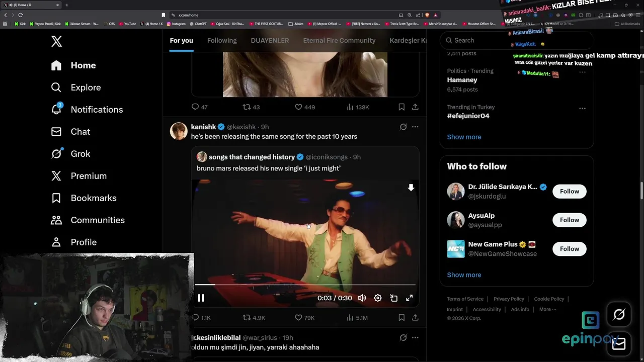Mute the video sound
The height and width of the screenshot is (362, 644).
coord(362,298)
